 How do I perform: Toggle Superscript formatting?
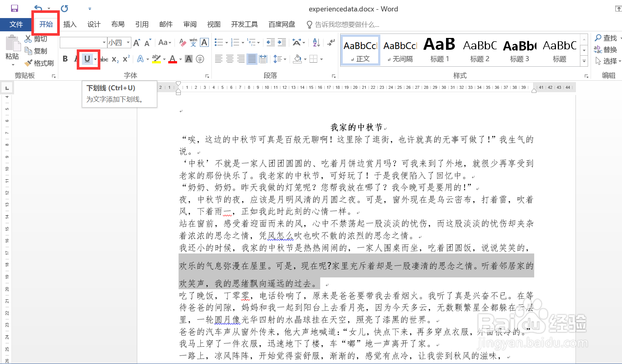point(126,59)
